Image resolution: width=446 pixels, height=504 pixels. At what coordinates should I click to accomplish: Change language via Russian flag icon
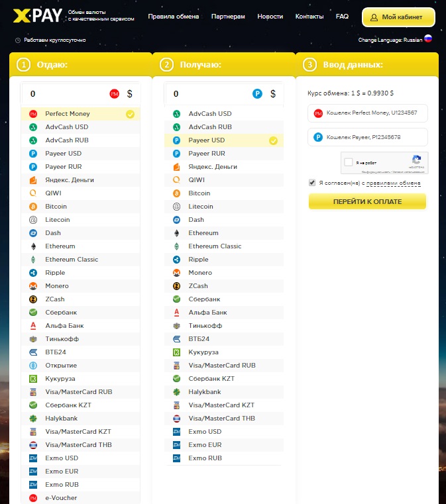428,38
